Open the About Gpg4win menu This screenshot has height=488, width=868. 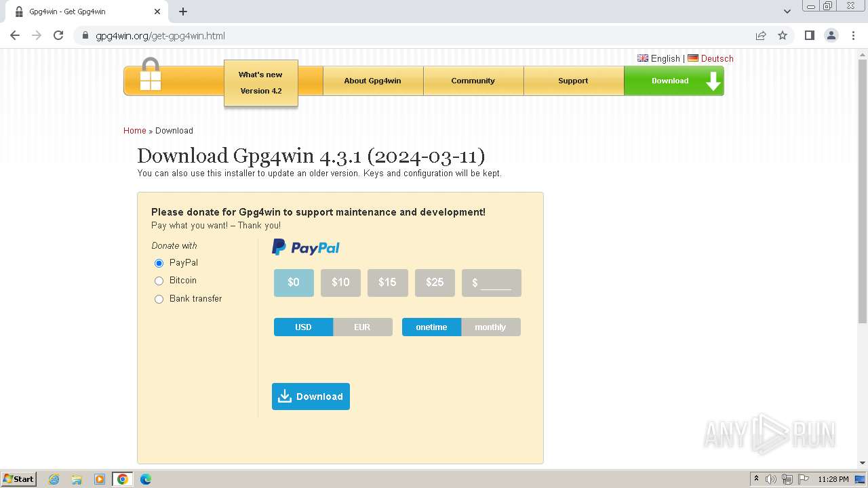[x=372, y=81]
